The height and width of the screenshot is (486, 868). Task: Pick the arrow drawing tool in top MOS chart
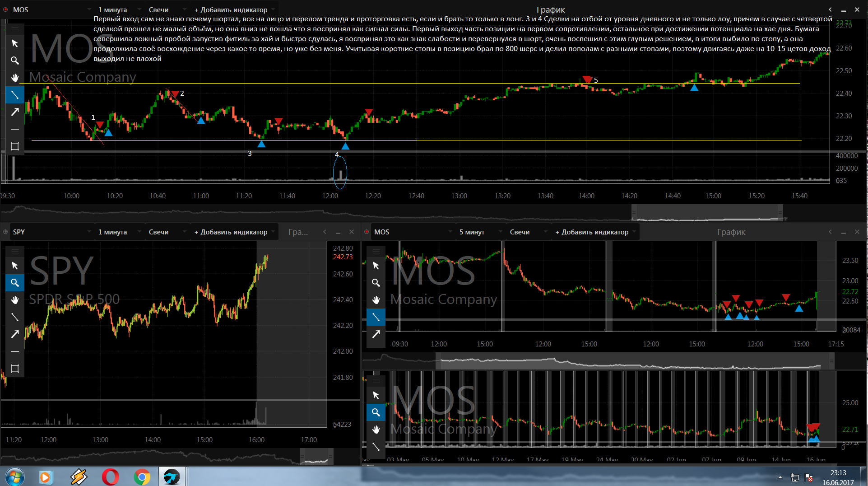tap(14, 112)
